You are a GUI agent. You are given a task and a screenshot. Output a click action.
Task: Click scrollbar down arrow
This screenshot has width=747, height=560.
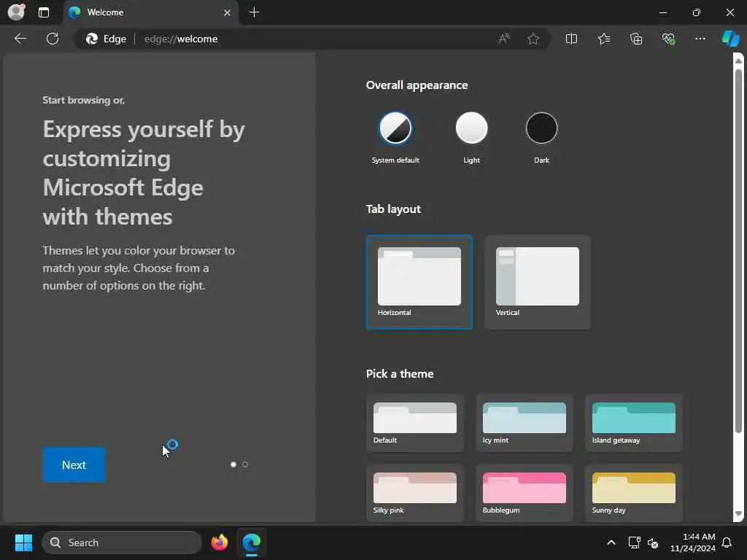(x=738, y=514)
